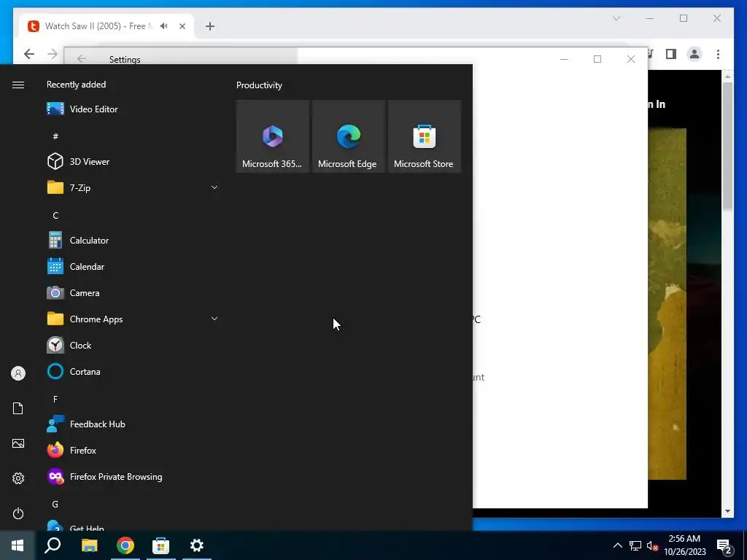Click the movie poster image

click(667, 304)
